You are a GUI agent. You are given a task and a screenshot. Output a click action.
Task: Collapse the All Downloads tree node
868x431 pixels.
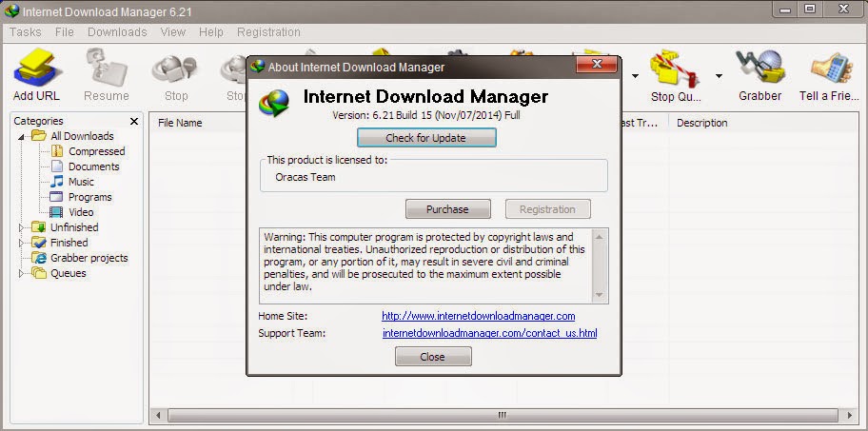[21, 137]
